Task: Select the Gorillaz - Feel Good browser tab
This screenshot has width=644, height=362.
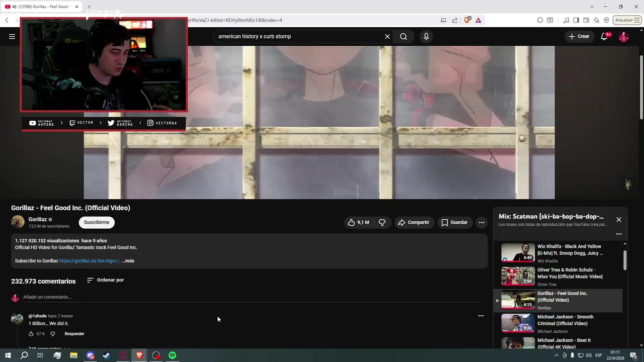Action: coord(41,7)
